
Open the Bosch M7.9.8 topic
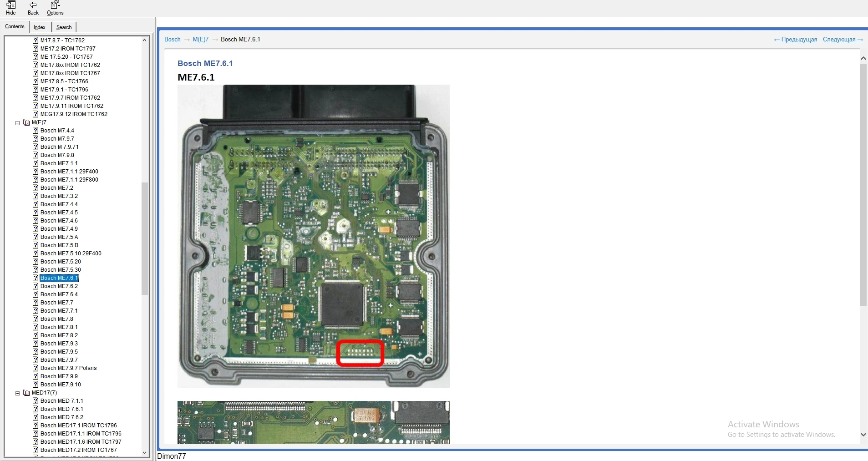point(57,155)
